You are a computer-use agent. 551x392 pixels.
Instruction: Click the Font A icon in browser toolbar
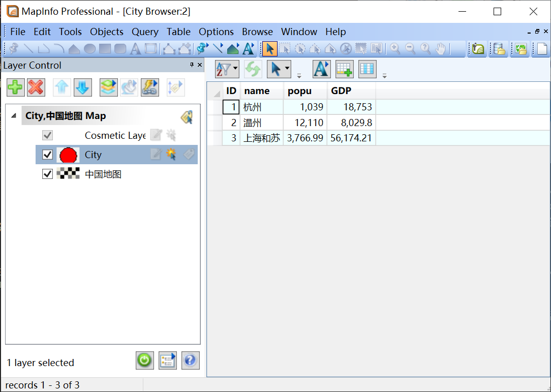322,69
